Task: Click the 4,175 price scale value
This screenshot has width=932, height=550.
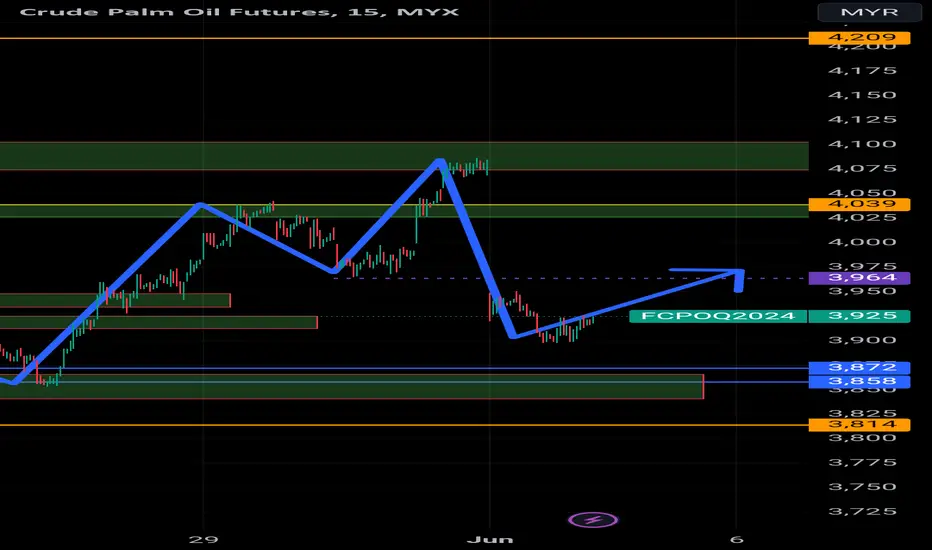Action: pos(862,71)
